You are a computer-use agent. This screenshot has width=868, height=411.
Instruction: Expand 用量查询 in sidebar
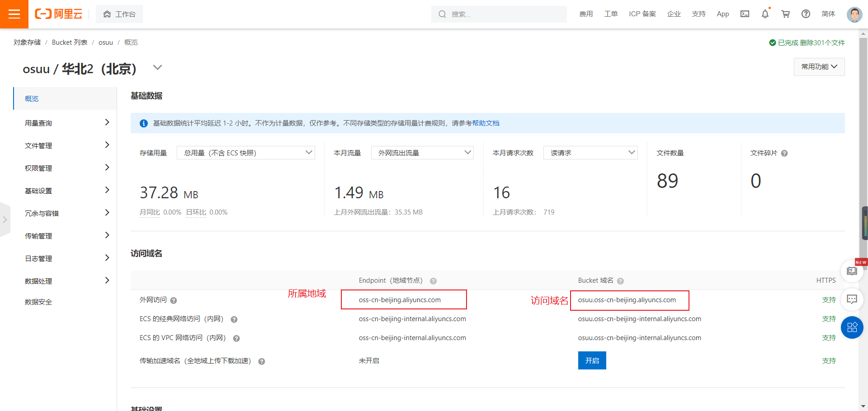pos(65,123)
